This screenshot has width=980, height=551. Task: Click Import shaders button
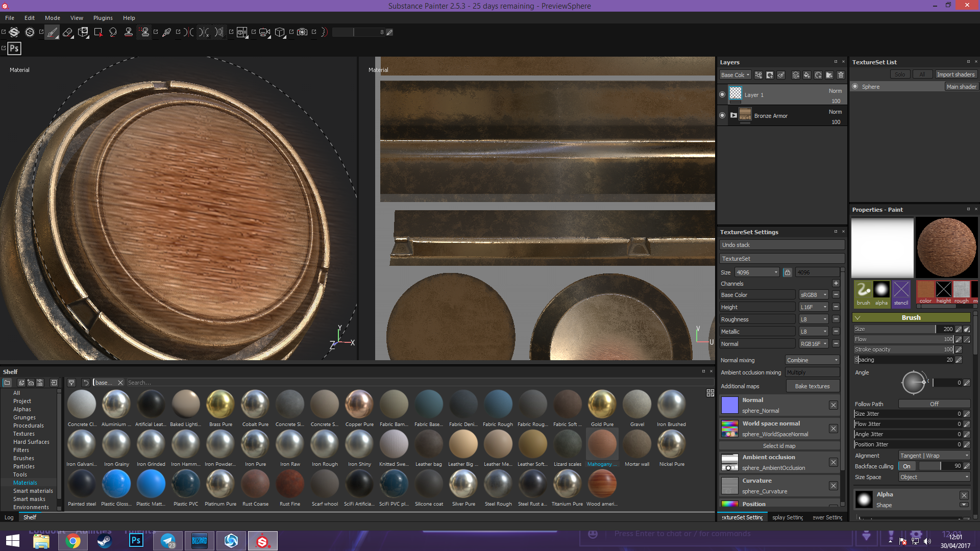pos(955,74)
